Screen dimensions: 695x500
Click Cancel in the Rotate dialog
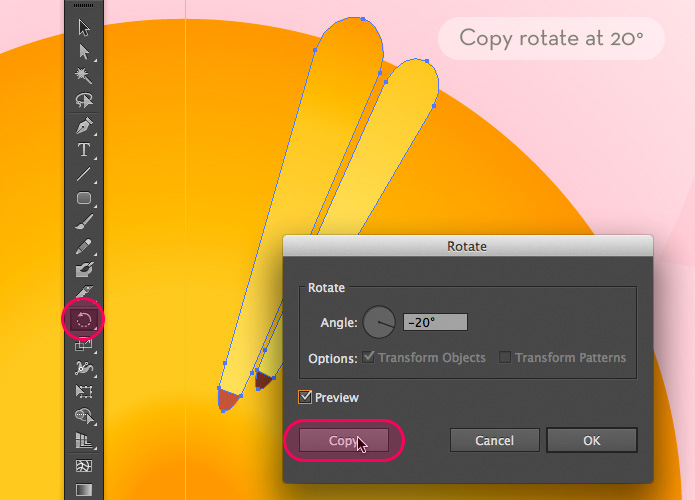coord(495,440)
